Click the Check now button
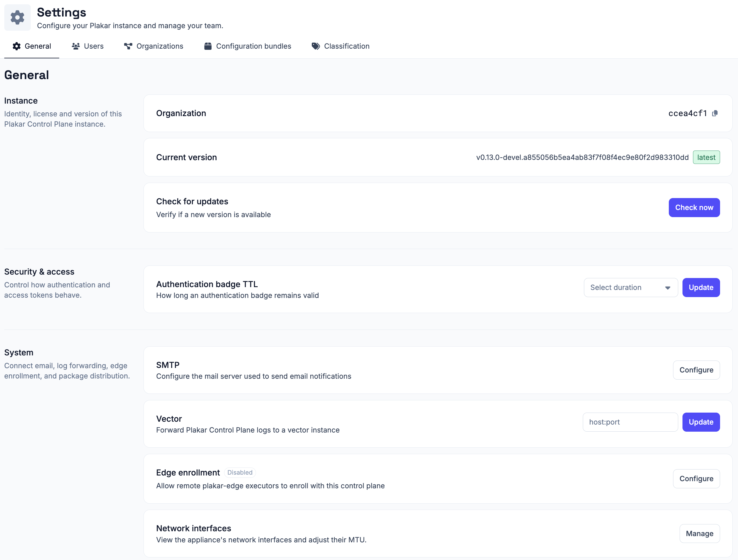The image size is (738, 560). [x=694, y=207]
